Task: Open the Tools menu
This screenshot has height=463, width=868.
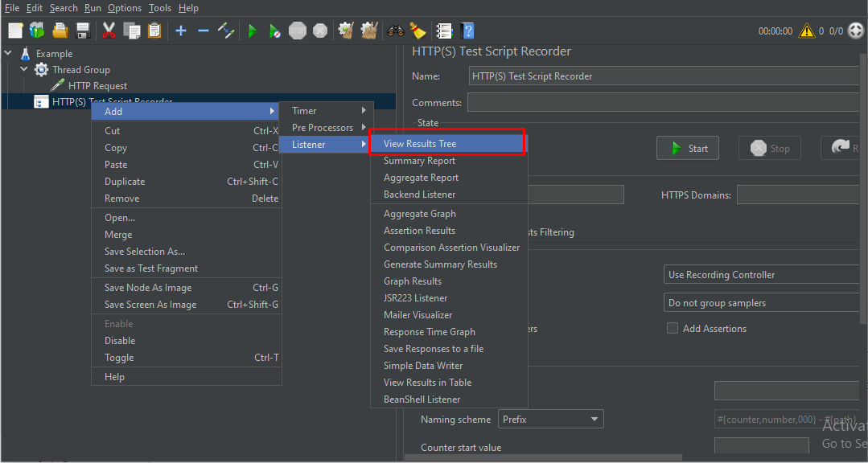Action: (x=160, y=8)
